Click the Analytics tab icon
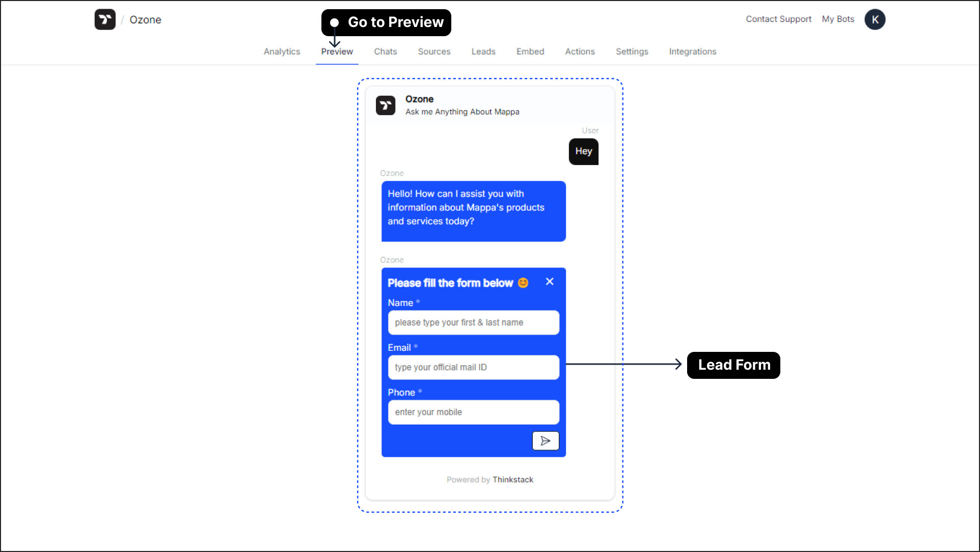 tap(281, 51)
